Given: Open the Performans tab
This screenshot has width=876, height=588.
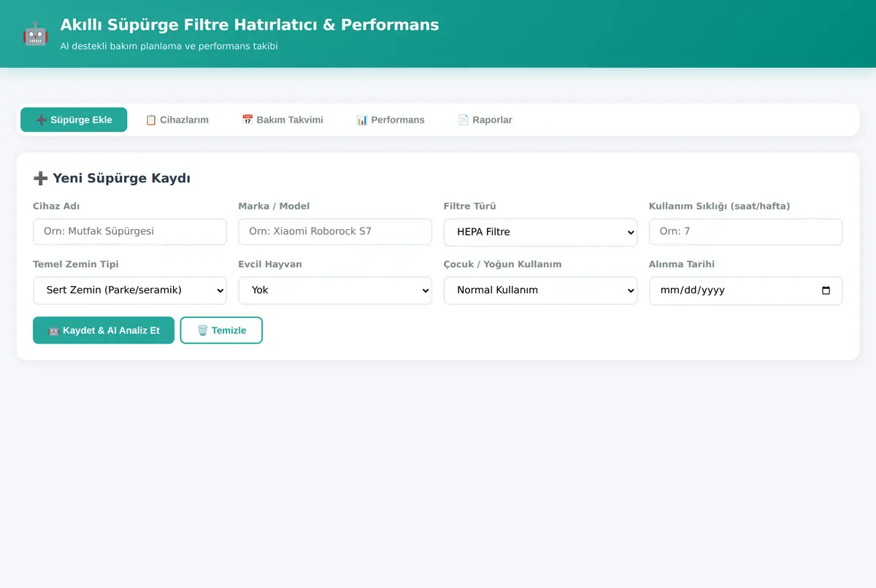Looking at the screenshot, I should tap(391, 120).
